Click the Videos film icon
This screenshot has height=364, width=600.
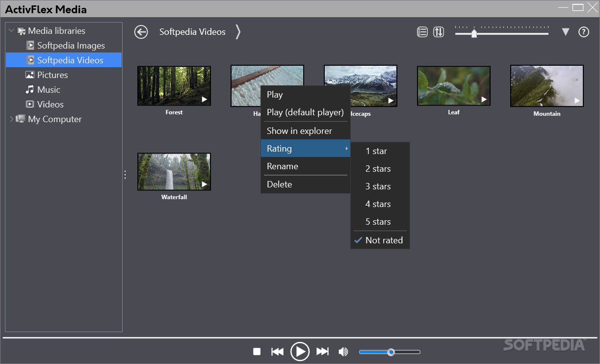click(30, 104)
